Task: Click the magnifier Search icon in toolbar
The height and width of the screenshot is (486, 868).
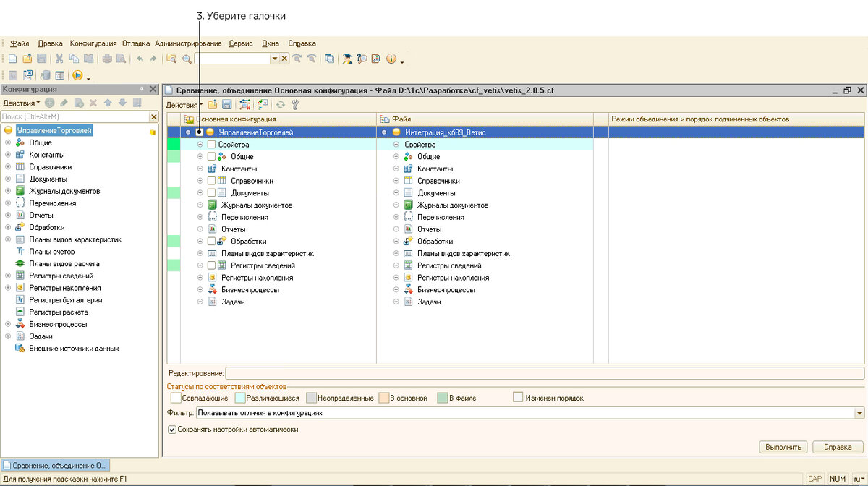Action: click(187, 59)
